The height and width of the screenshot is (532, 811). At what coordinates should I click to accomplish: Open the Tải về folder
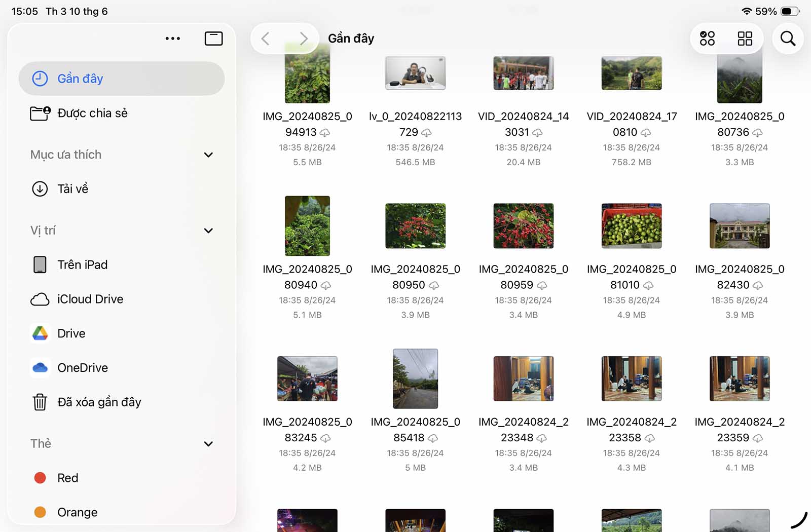(x=72, y=189)
